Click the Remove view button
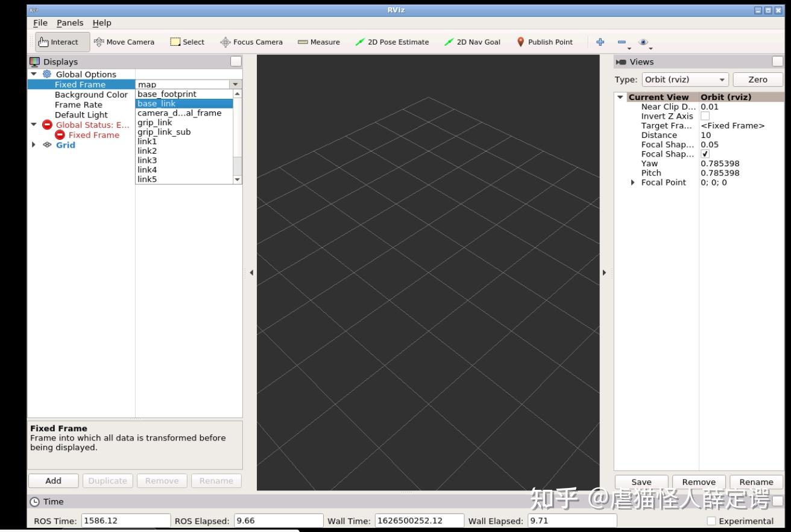 tap(699, 482)
